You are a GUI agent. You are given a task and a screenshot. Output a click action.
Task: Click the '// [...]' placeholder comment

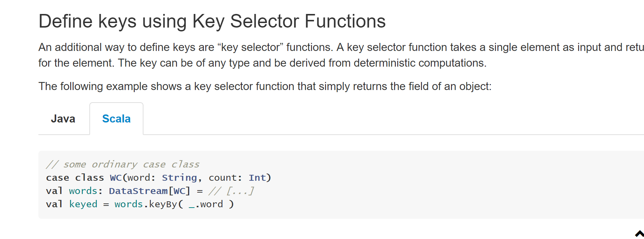pyautogui.click(x=231, y=191)
